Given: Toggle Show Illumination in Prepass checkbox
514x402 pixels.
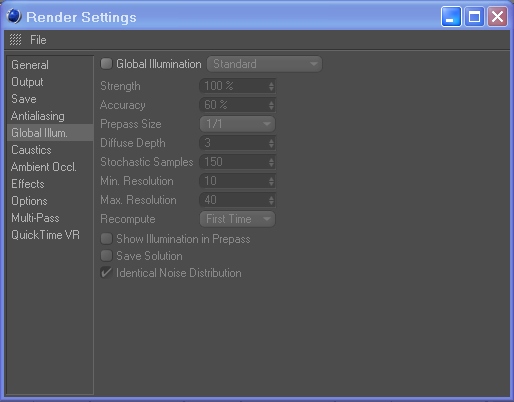Looking at the screenshot, I should pos(106,239).
